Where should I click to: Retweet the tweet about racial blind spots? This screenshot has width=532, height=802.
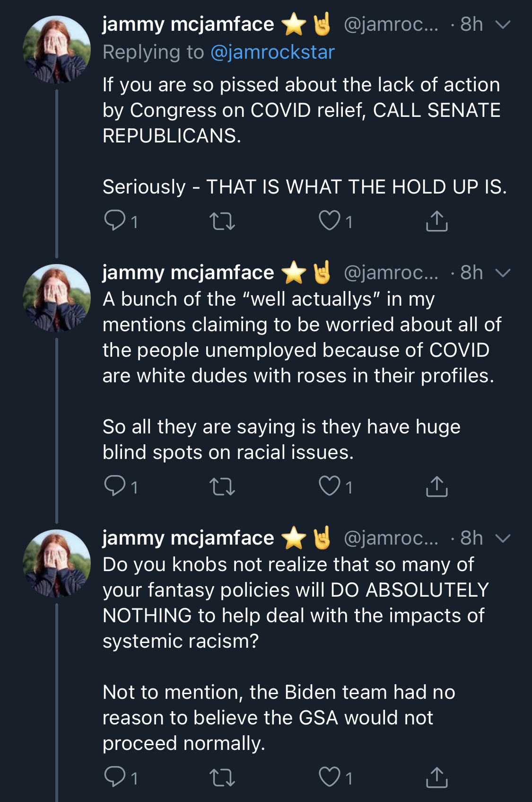click(222, 486)
